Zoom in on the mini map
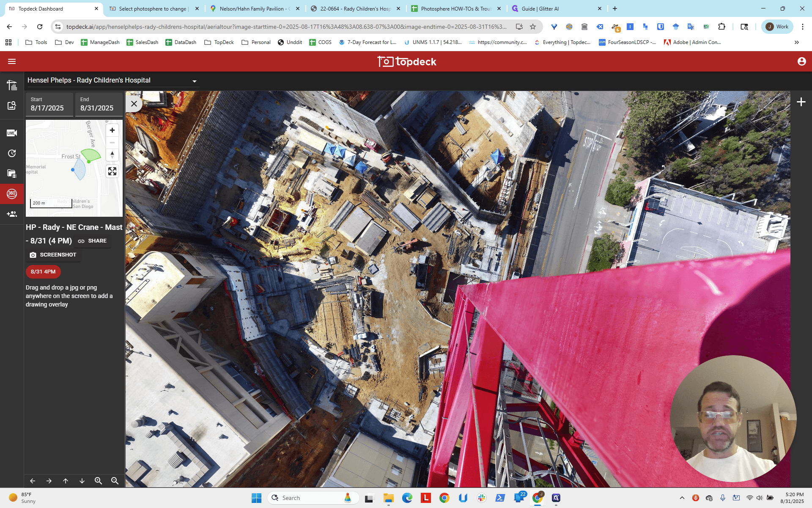This screenshot has width=812, height=508. point(112,130)
